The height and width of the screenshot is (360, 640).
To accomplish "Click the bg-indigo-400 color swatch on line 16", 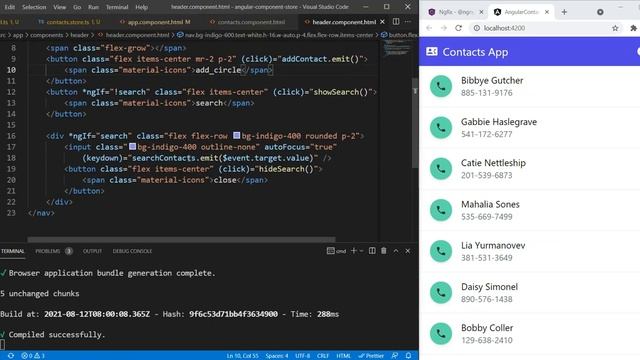I will (x=237, y=136).
